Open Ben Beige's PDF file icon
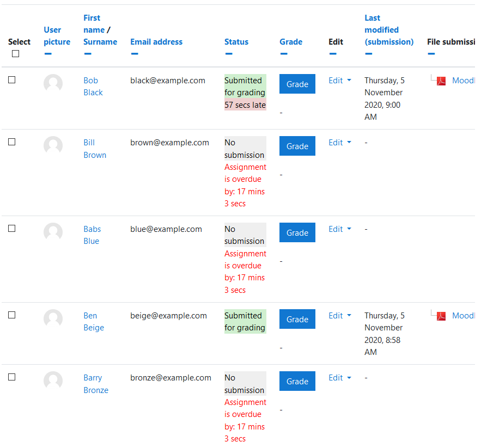The height and width of the screenshot is (448, 481). tap(441, 316)
